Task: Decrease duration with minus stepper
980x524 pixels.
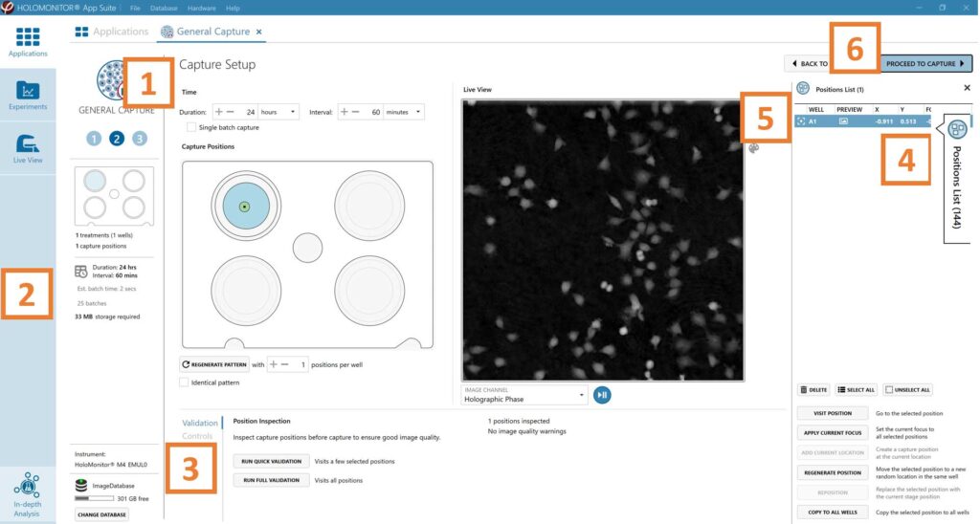Action: tap(230, 112)
